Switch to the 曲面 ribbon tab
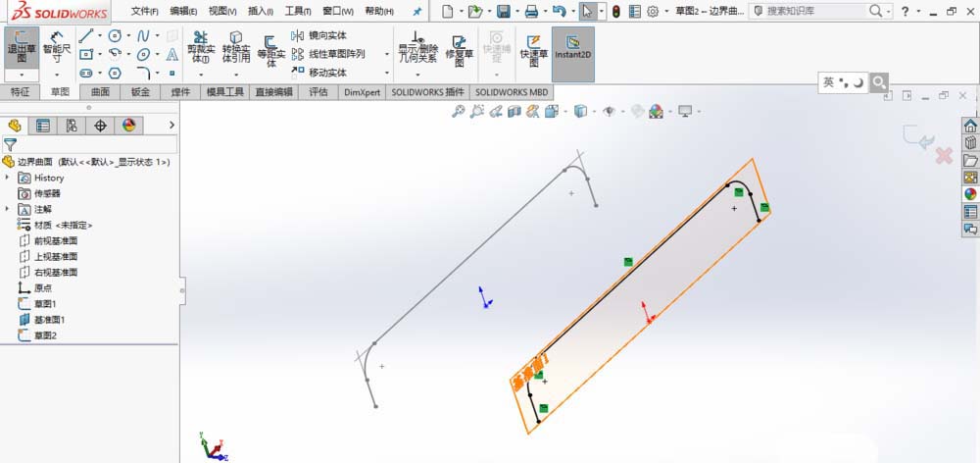The width and height of the screenshot is (980, 463). [100, 92]
